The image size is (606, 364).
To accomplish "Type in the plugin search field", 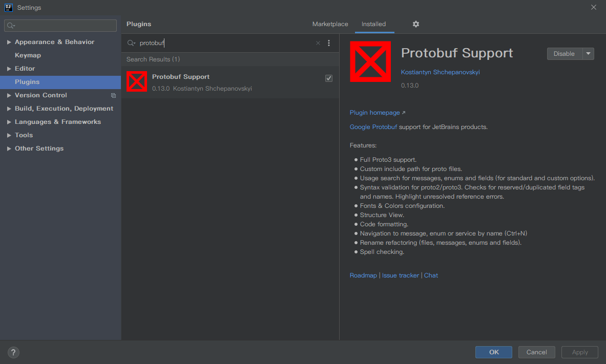I will point(205,43).
